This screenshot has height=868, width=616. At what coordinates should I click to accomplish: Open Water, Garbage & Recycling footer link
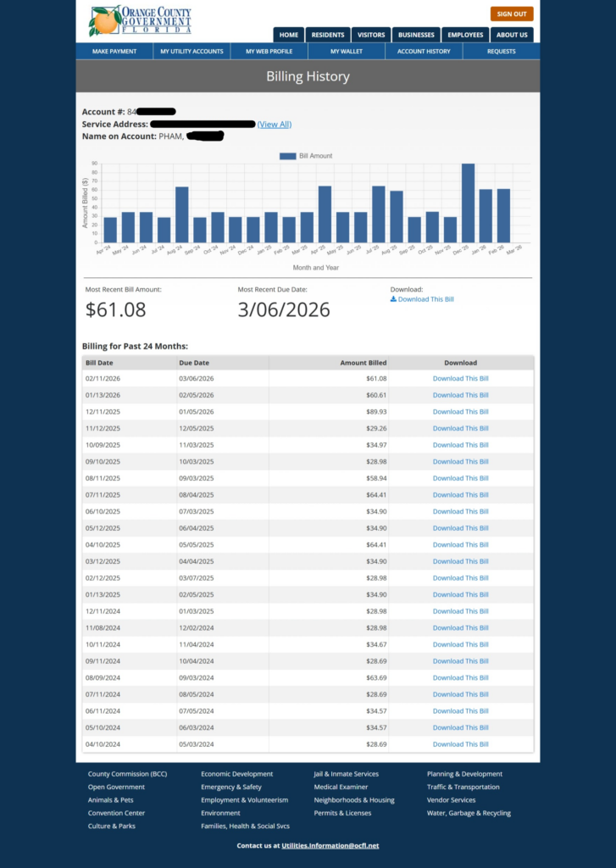tap(469, 813)
